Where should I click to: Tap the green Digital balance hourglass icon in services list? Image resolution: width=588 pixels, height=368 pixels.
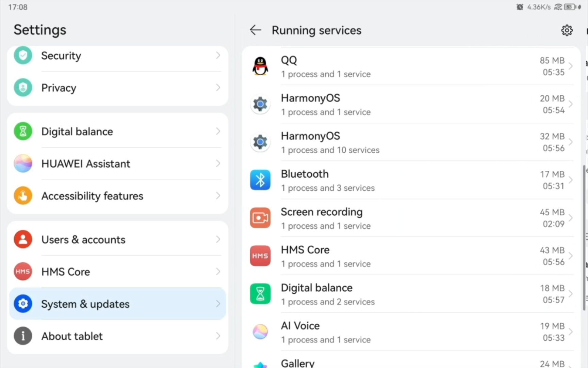coord(260,294)
